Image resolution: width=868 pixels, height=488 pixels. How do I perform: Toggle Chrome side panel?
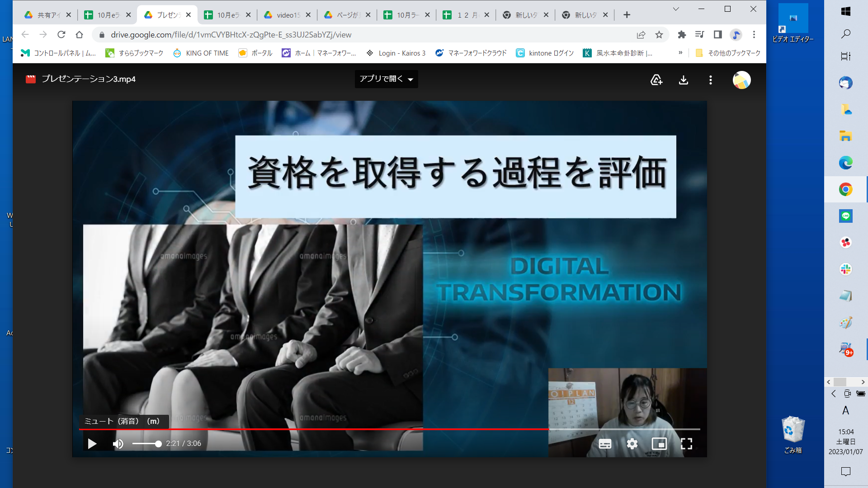click(x=717, y=35)
